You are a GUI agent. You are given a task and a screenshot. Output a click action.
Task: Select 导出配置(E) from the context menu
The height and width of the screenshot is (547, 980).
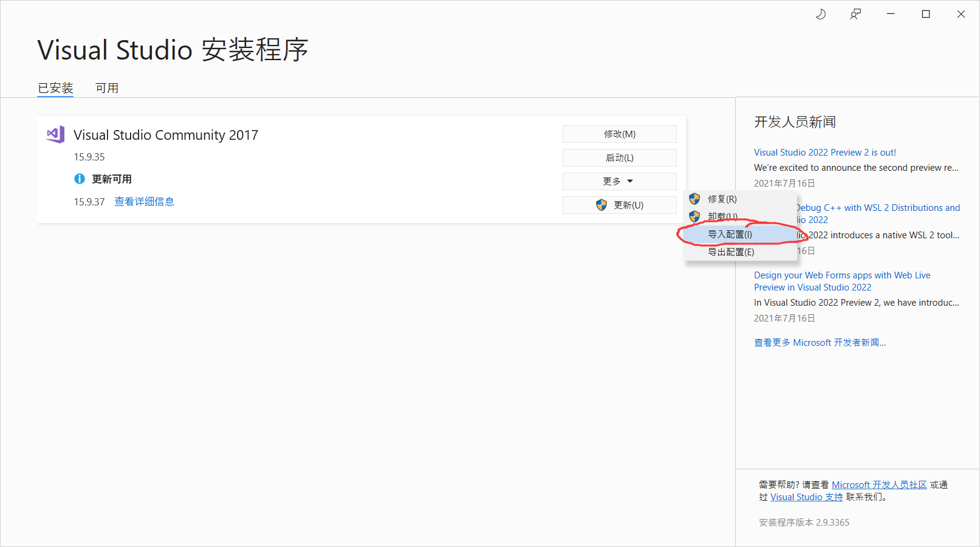tap(730, 251)
